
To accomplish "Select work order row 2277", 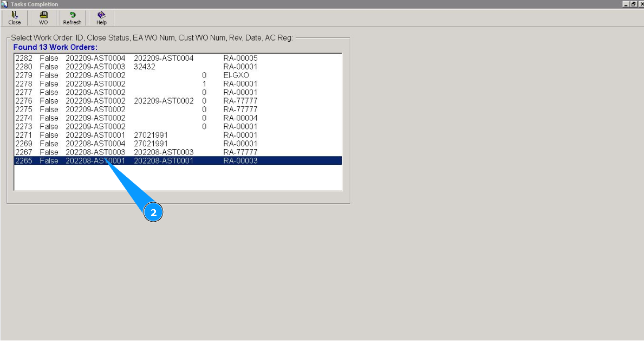I will [178, 93].
